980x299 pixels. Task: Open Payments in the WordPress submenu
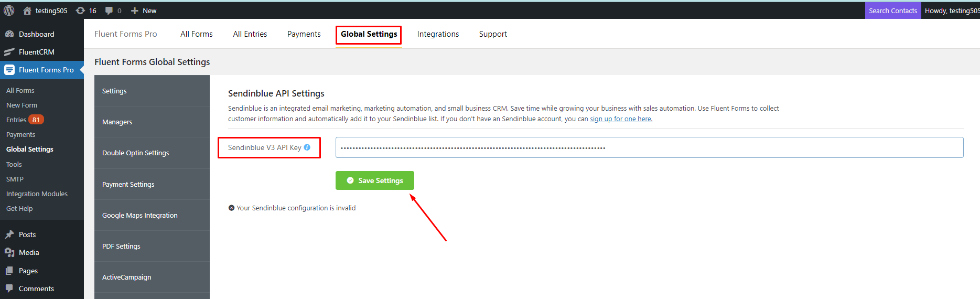click(x=21, y=134)
